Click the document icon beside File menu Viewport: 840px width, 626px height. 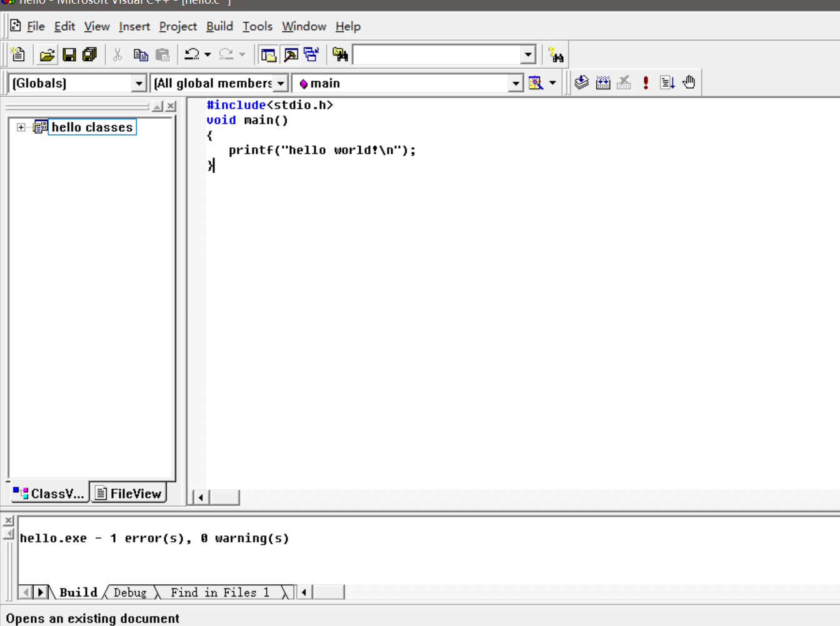point(16,26)
